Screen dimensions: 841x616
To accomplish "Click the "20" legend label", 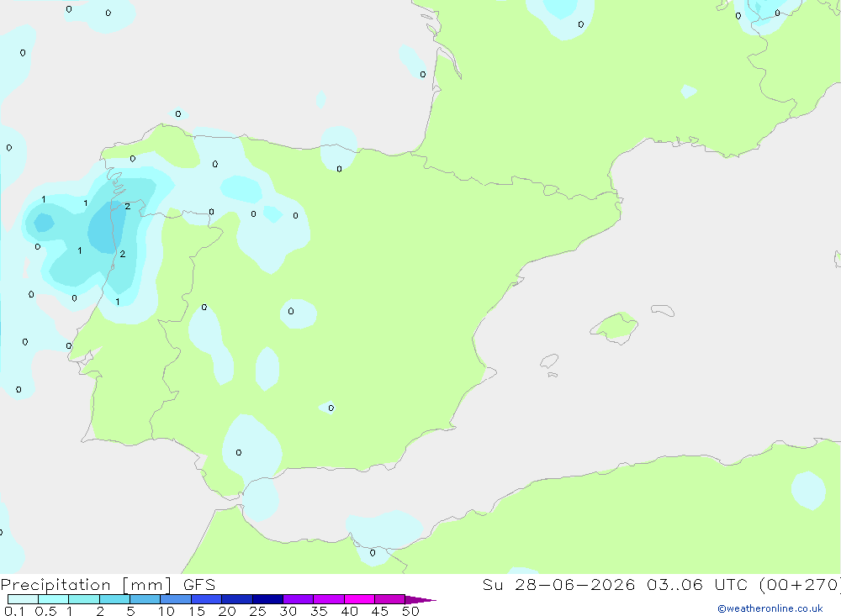I will 227,611.
